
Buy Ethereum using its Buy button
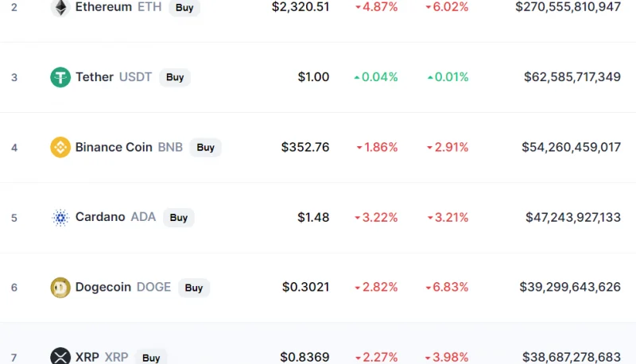tap(184, 7)
